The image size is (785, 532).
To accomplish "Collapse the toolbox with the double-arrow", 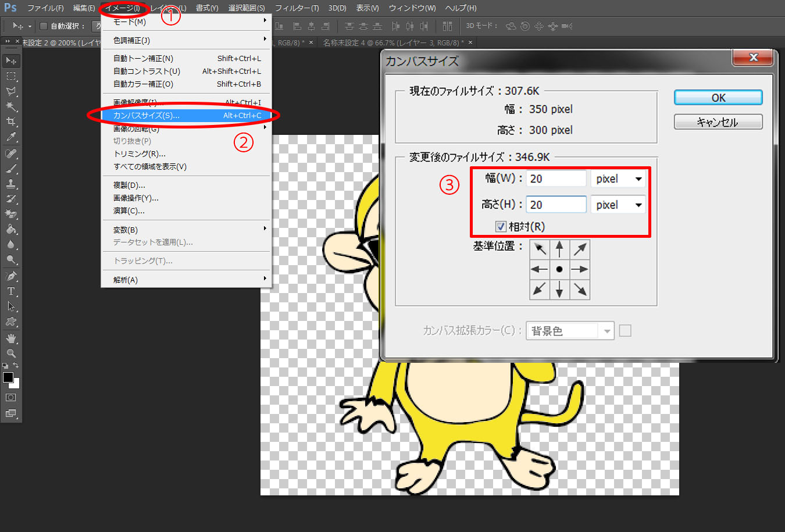I will 8,42.
